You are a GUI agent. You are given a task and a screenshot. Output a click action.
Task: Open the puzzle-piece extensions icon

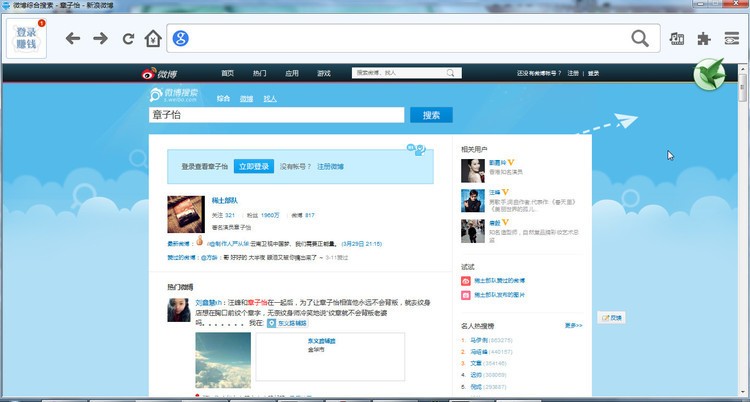704,38
